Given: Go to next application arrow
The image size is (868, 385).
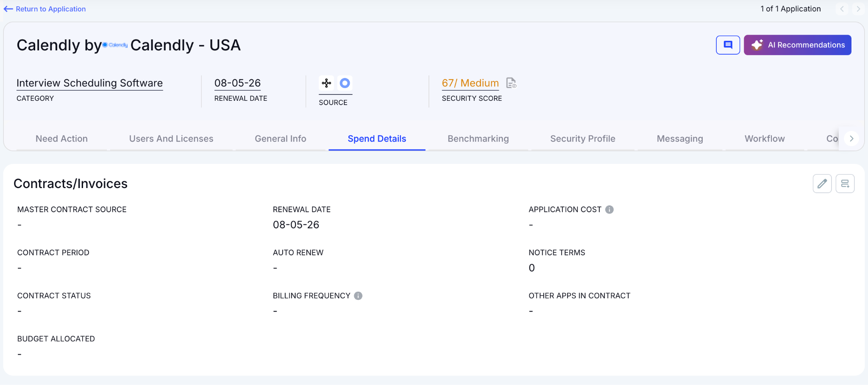Looking at the screenshot, I should [x=858, y=9].
